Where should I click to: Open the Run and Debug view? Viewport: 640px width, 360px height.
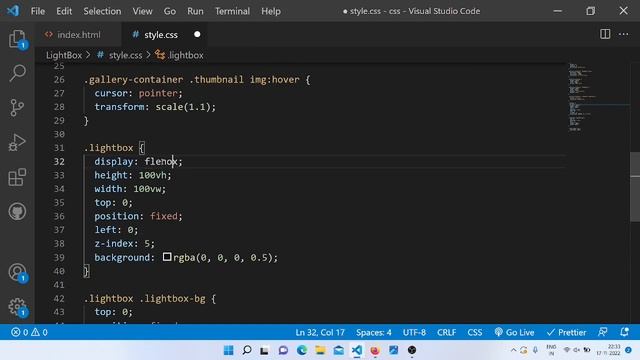pos(17,142)
